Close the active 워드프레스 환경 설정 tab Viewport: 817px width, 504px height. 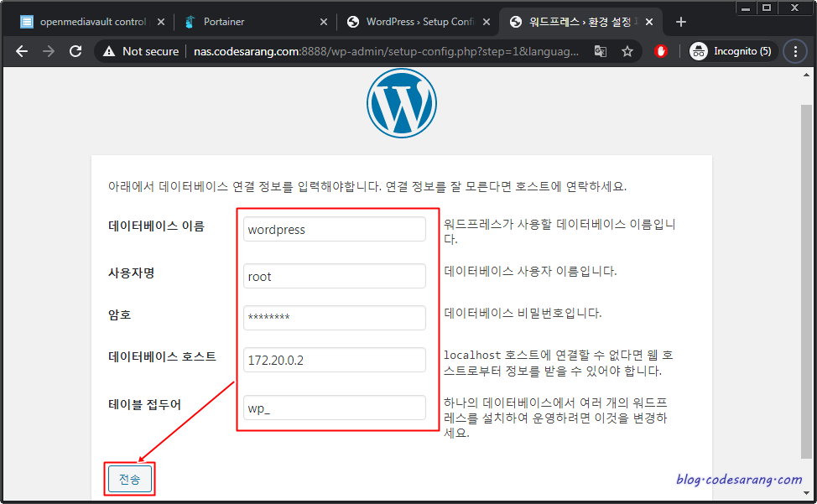pos(649,22)
